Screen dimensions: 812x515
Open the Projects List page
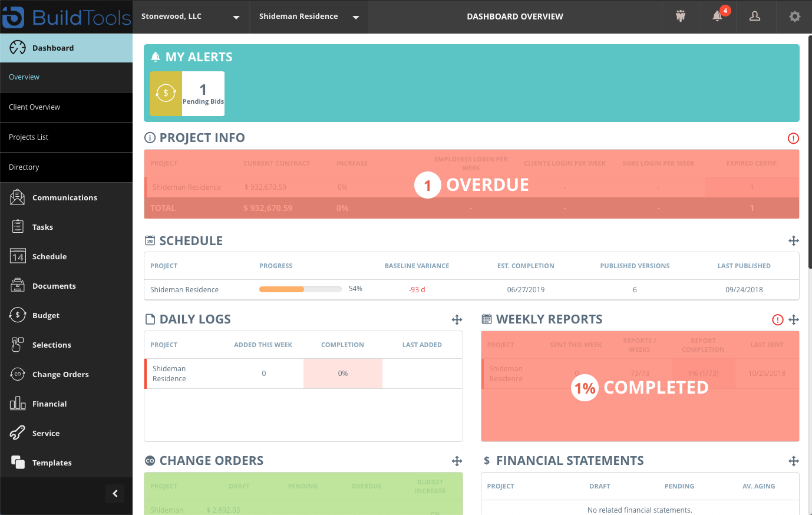pos(28,137)
